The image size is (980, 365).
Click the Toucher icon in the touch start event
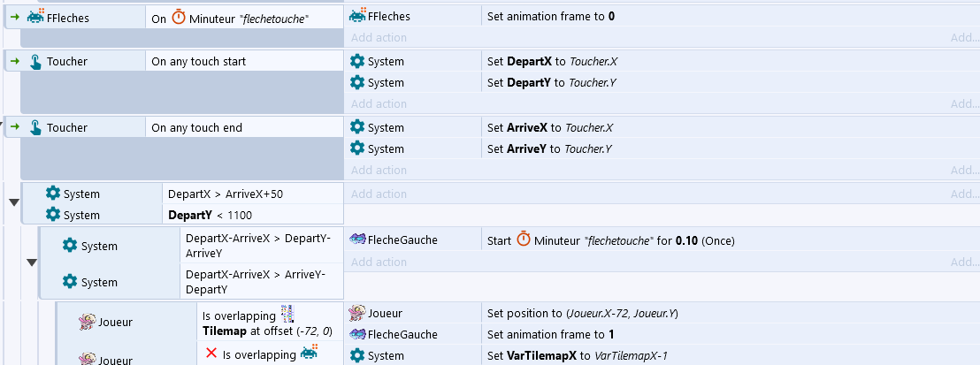coord(36,61)
